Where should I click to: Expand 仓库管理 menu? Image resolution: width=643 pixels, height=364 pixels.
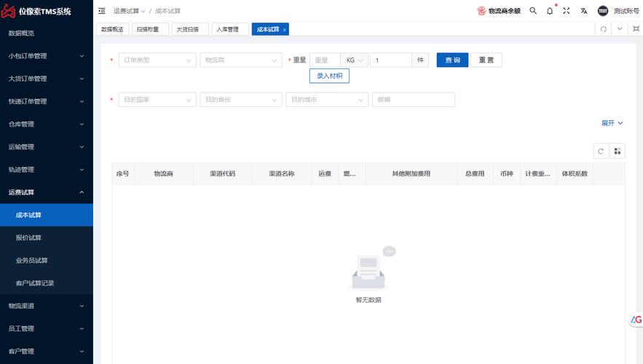point(47,124)
